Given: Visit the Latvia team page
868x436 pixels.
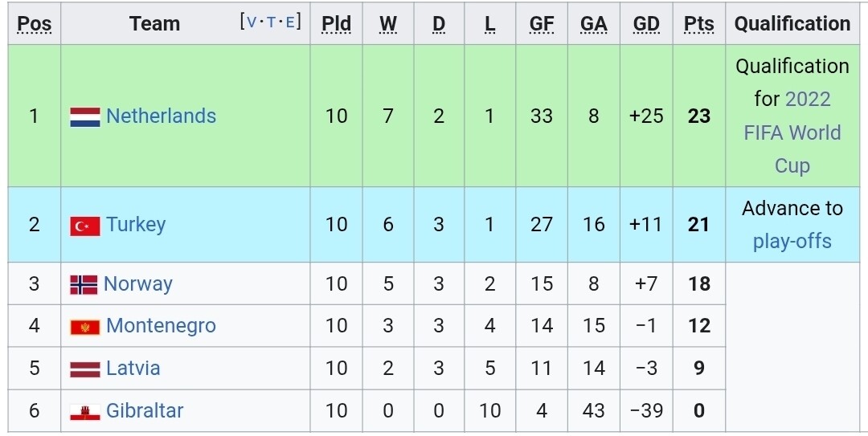Looking at the screenshot, I should tap(133, 369).
